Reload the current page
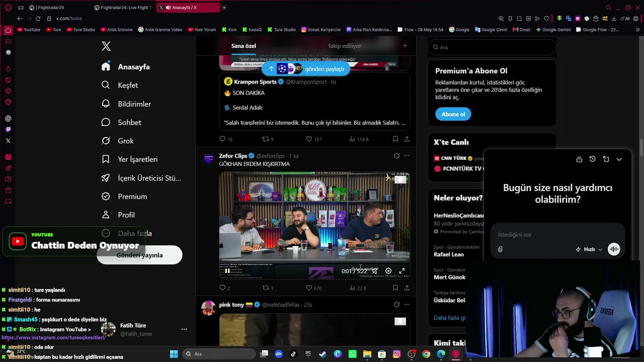 (38, 19)
